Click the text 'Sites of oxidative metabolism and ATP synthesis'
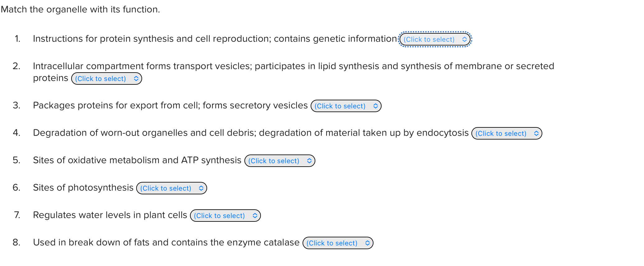The height and width of the screenshot is (266, 644). click(x=137, y=160)
